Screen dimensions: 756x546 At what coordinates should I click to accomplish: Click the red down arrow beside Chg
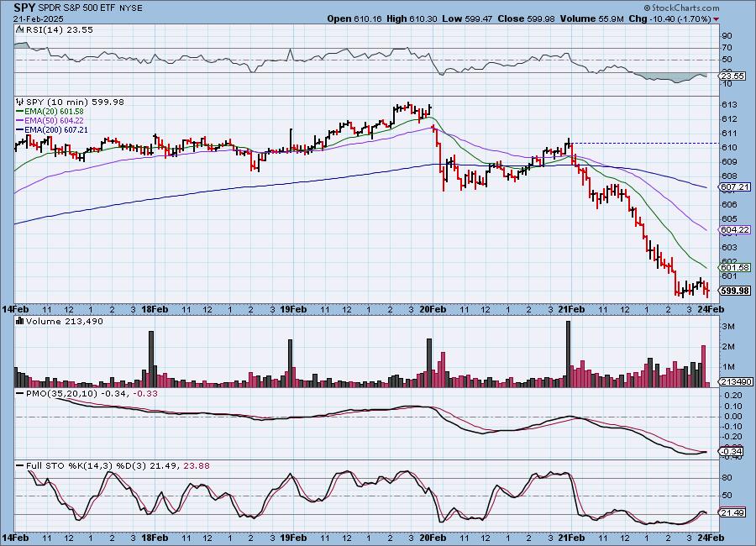point(716,19)
